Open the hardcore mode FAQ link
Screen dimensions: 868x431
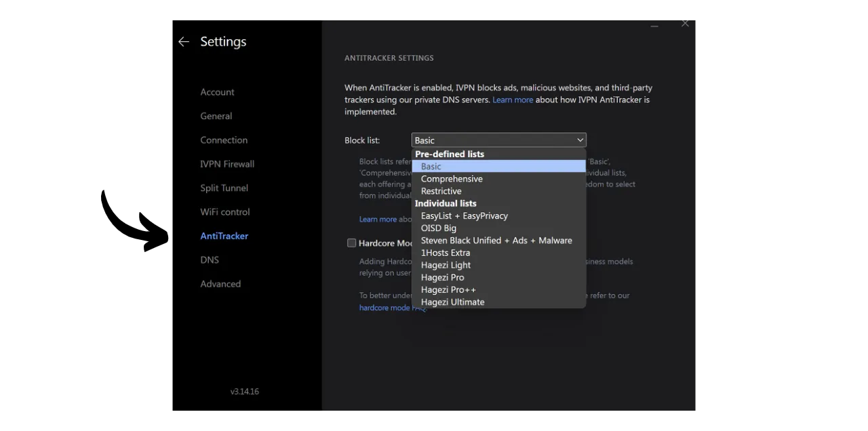point(393,308)
